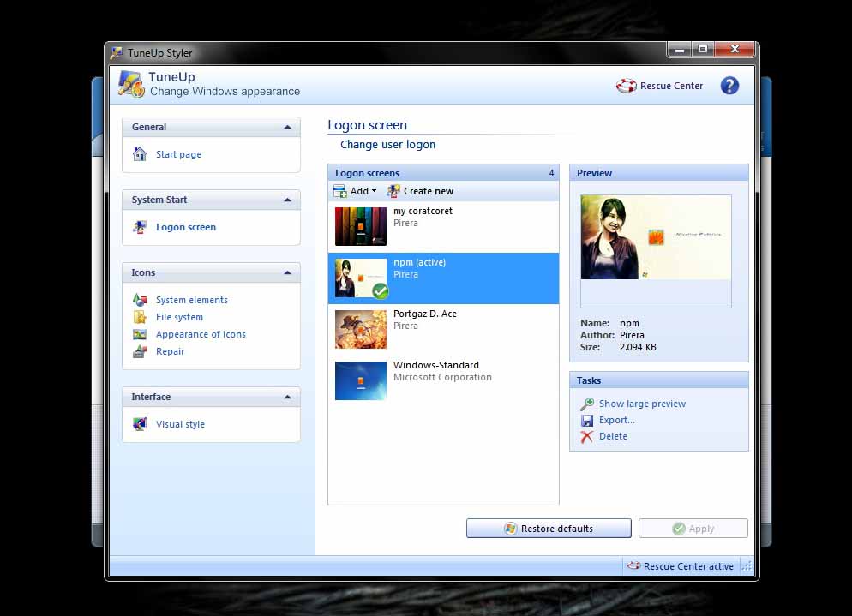The height and width of the screenshot is (616, 852).
Task: Delete the selected logon screen via Tasks panel
Action: [x=612, y=436]
